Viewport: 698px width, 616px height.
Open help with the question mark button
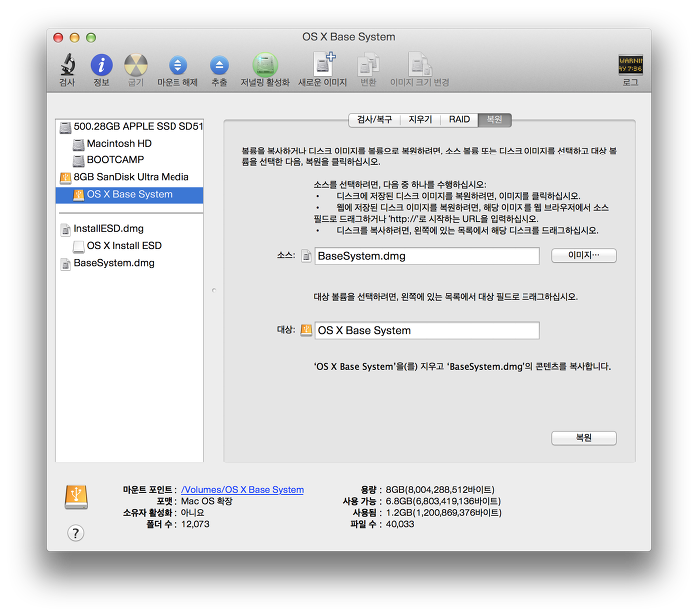point(75,532)
